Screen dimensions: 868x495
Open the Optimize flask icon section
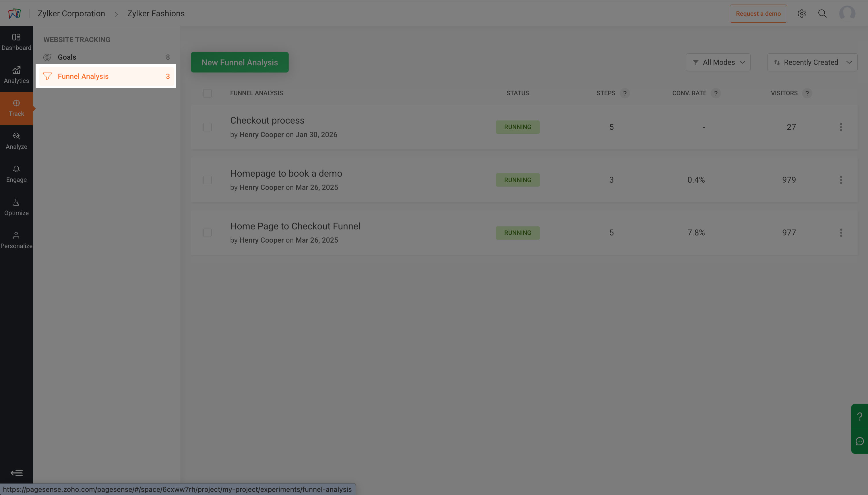[x=16, y=207]
